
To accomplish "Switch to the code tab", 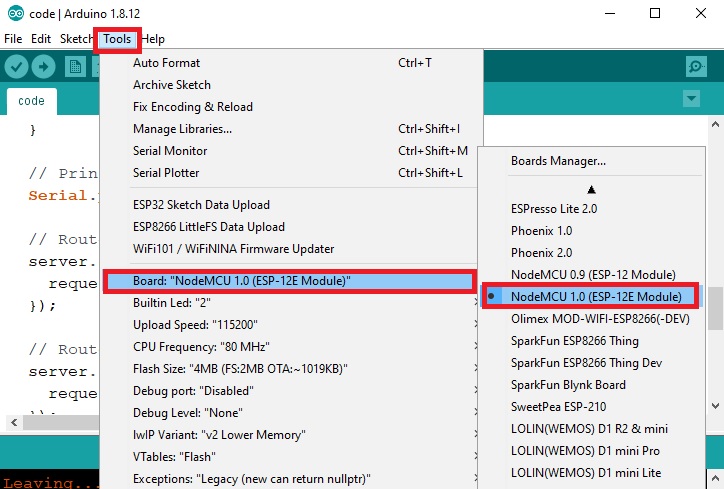I will pyautogui.click(x=31, y=101).
